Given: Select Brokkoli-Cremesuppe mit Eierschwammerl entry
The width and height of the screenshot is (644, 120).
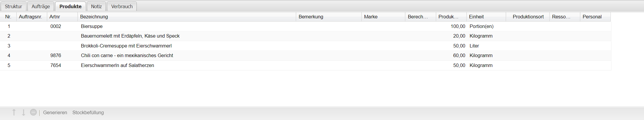Looking at the screenshot, I should click(126, 46).
